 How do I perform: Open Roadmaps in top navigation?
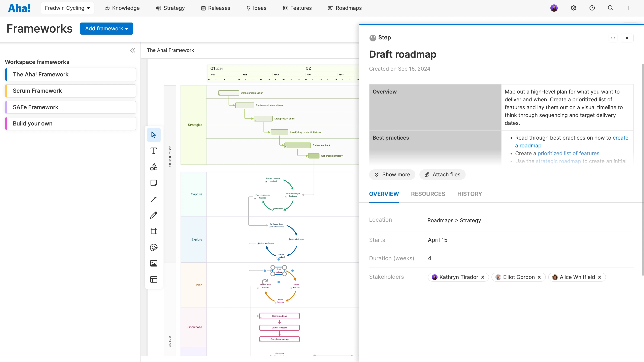click(345, 8)
